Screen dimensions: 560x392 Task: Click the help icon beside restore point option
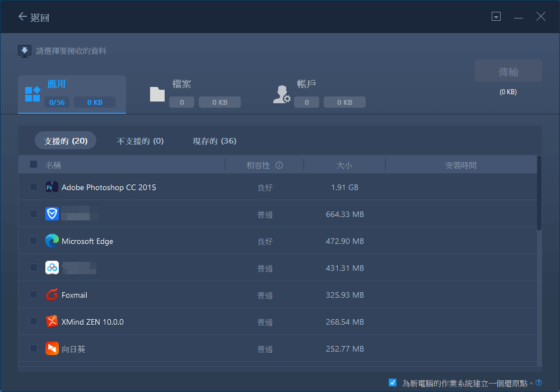pyautogui.click(x=539, y=383)
